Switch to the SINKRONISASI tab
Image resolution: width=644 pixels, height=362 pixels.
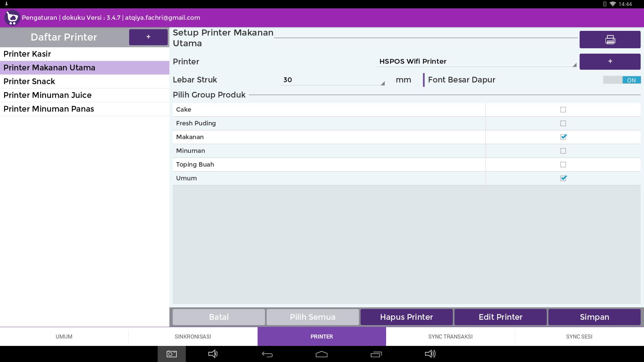193,337
